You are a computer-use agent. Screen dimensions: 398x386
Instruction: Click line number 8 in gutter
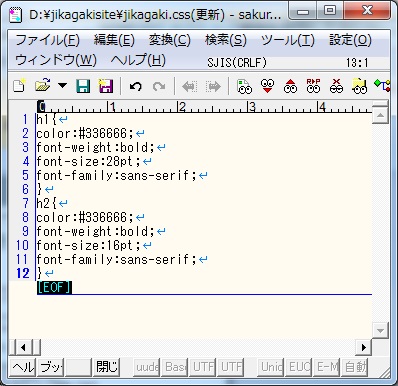click(x=26, y=217)
